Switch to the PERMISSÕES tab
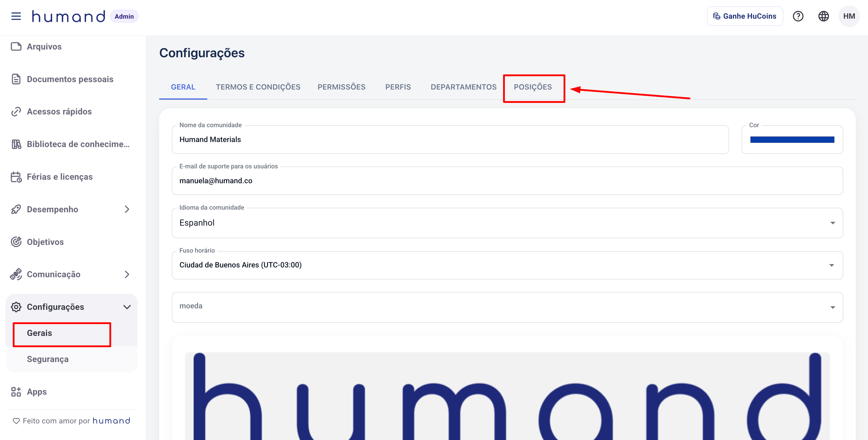Screen dimensions: 868x440 click(341, 87)
